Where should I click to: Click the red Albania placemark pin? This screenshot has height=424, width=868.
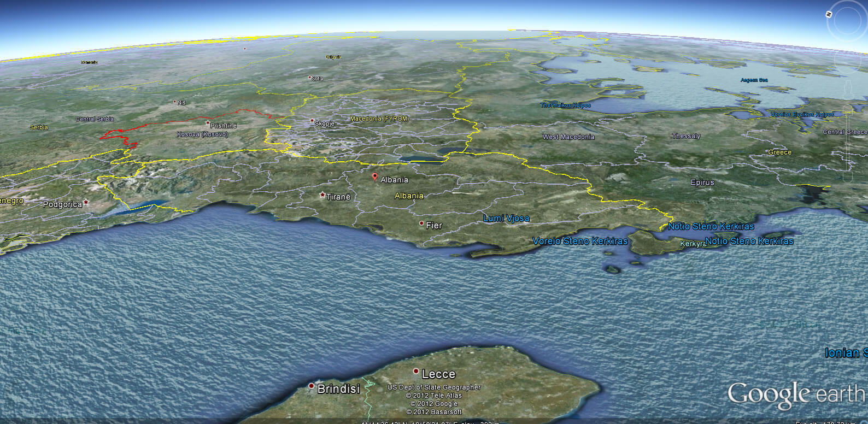click(374, 177)
